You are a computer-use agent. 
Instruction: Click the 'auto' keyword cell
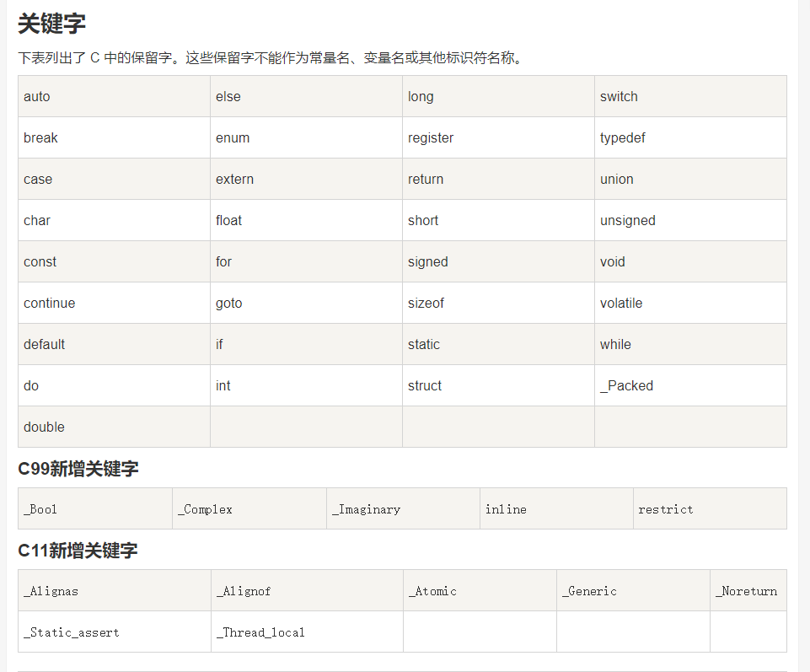click(37, 96)
